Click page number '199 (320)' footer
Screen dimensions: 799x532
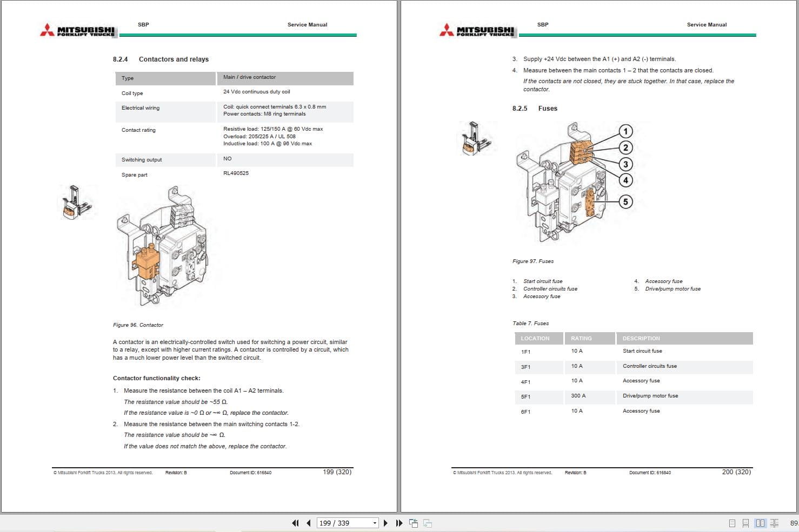337,472
